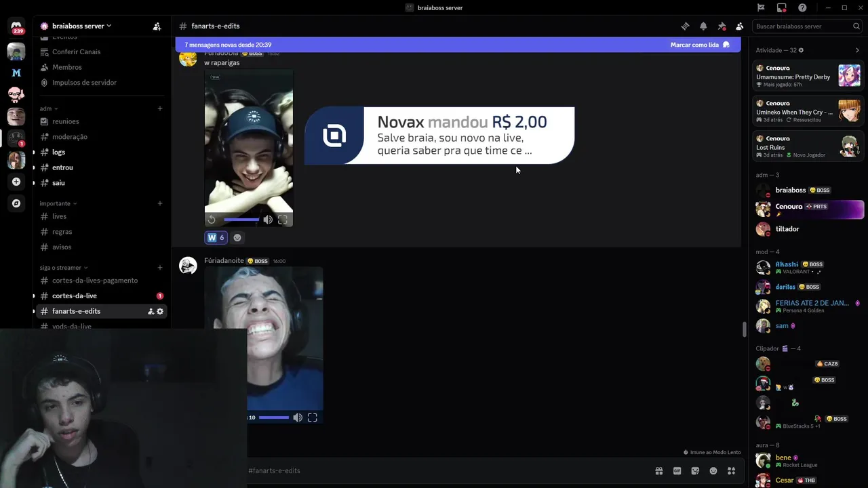Open Discord direct messages home icon
Screen dimensions: 868x488
(16, 26)
